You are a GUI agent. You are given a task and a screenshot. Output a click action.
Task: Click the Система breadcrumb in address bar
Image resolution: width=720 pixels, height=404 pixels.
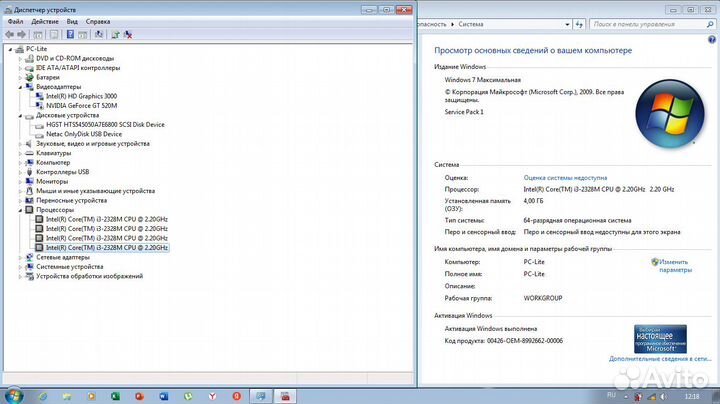[x=470, y=24]
